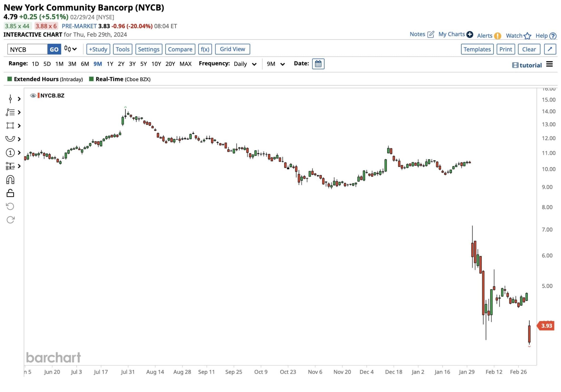Unlock drawings with the lock icon
Screen dimensions: 561x392
(10, 193)
